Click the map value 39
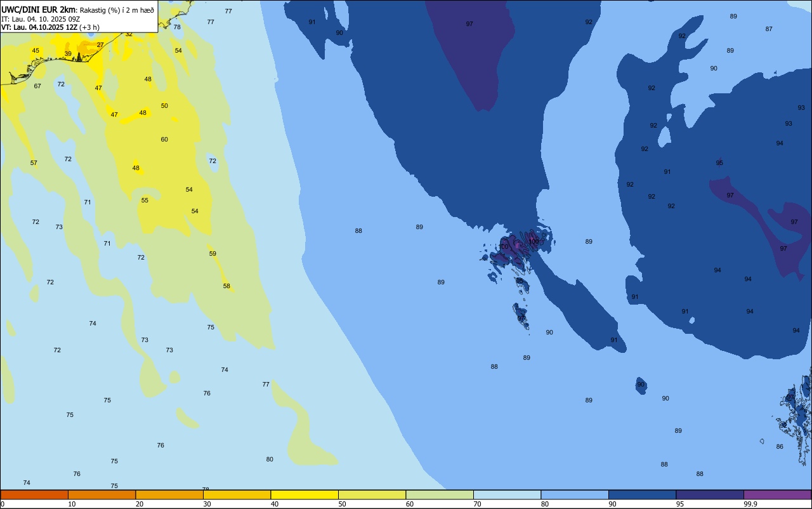This screenshot has height=509, width=812. coord(68,54)
